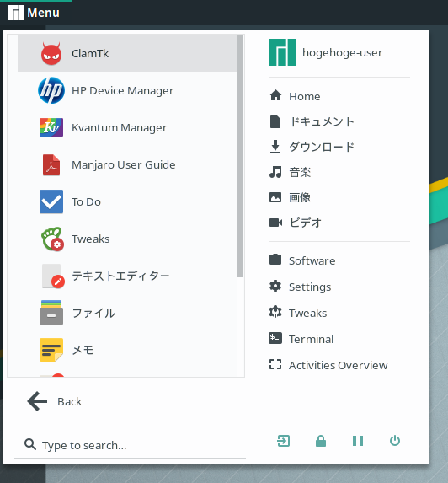Open the Manjaro User Guide PDF
The image size is (448, 483).
click(x=127, y=165)
